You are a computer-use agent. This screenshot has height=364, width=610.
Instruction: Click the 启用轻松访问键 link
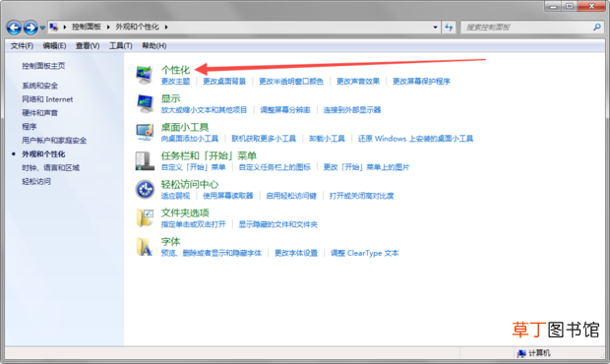pyautogui.click(x=291, y=196)
